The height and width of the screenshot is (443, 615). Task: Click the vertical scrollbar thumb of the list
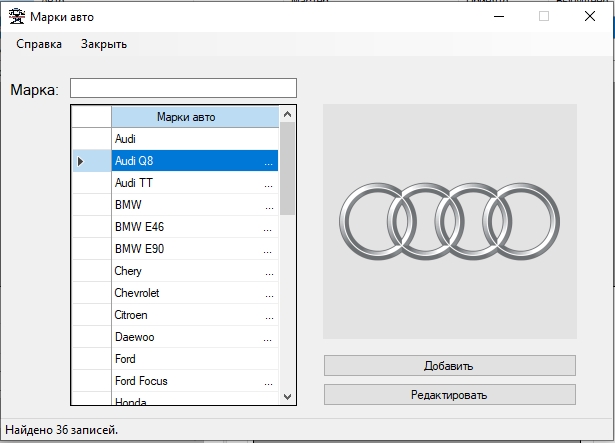click(287, 168)
